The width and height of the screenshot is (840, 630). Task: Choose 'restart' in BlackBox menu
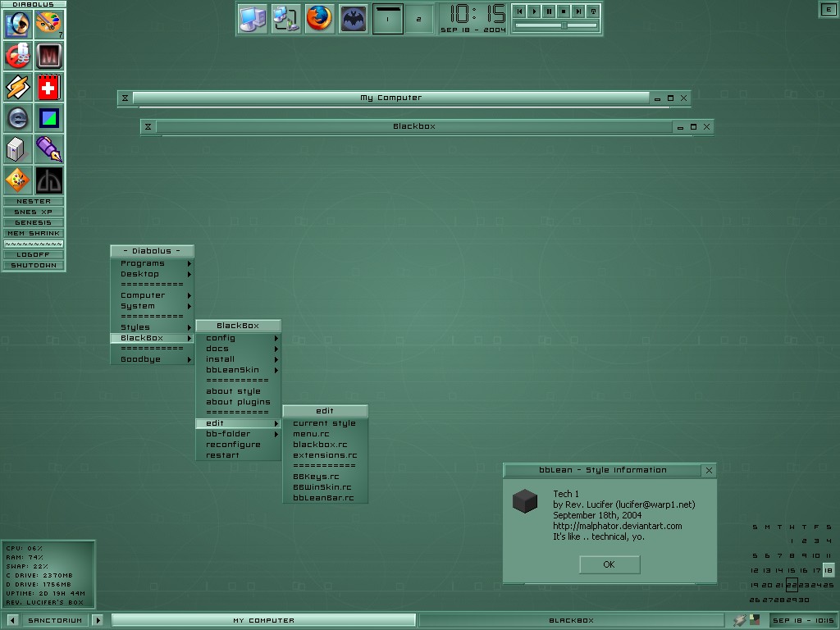(x=239, y=455)
